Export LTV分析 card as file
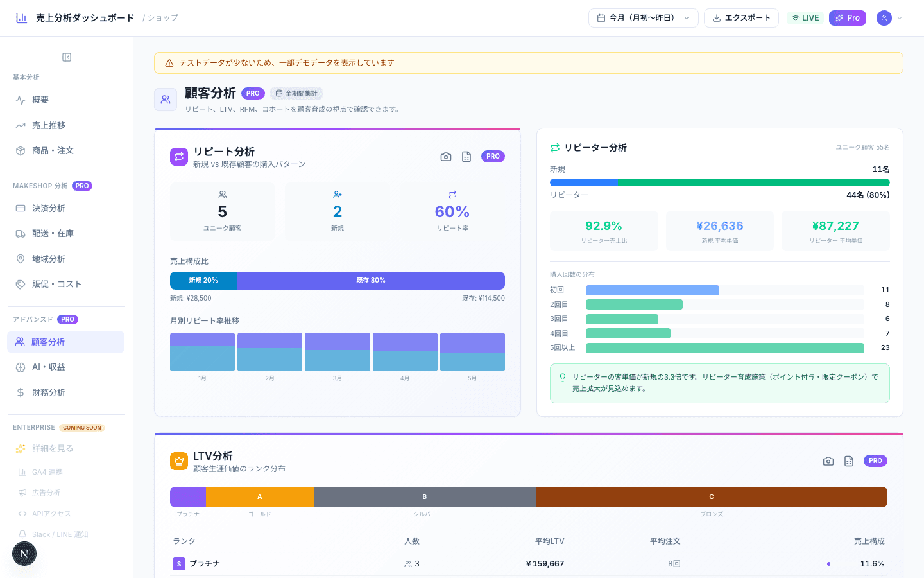Viewport: 924px width, 578px height. tap(849, 461)
